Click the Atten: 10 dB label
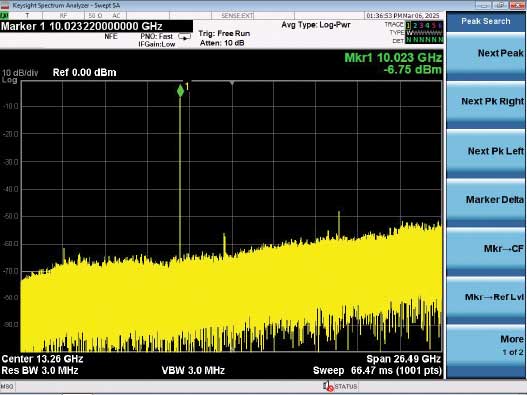The height and width of the screenshot is (395, 527). click(222, 43)
